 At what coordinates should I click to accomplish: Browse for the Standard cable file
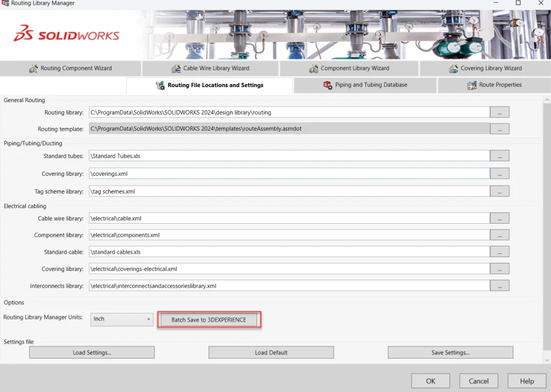coord(500,252)
